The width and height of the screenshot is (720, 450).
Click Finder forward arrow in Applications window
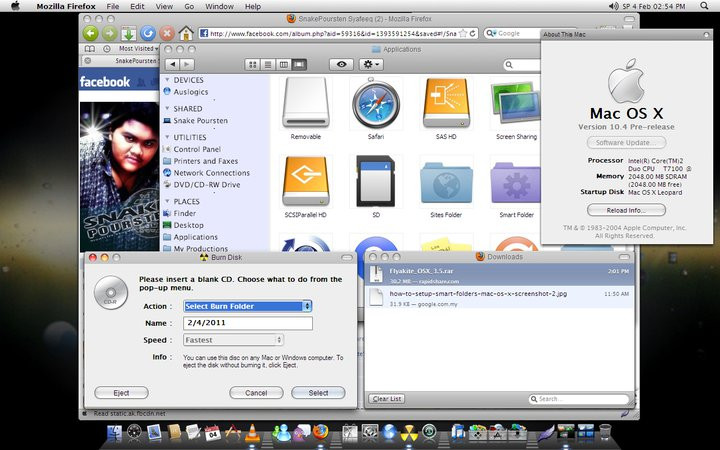[x=187, y=65]
